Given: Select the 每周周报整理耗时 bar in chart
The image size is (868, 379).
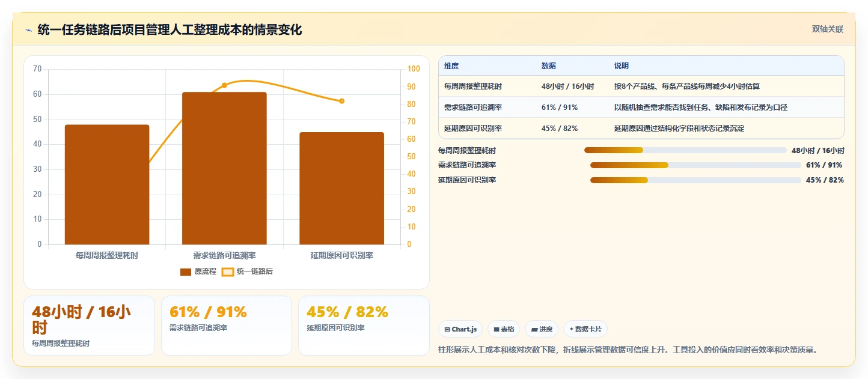Looking at the screenshot, I should tap(107, 184).
